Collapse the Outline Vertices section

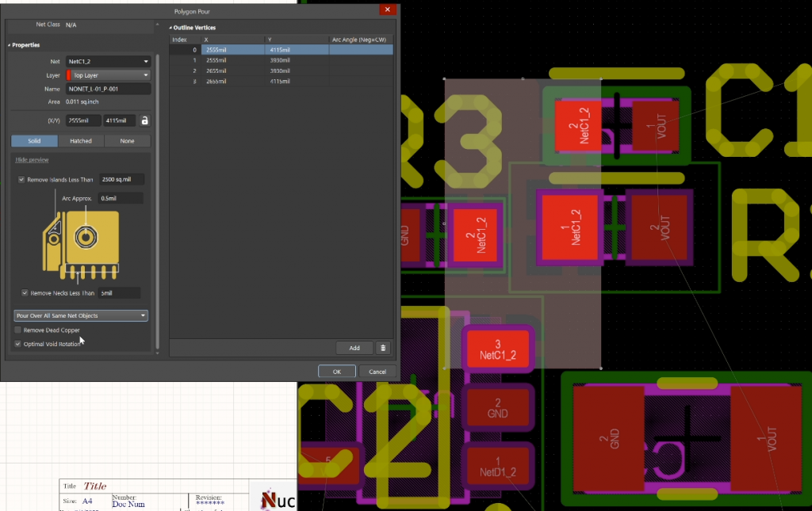(170, 28)
